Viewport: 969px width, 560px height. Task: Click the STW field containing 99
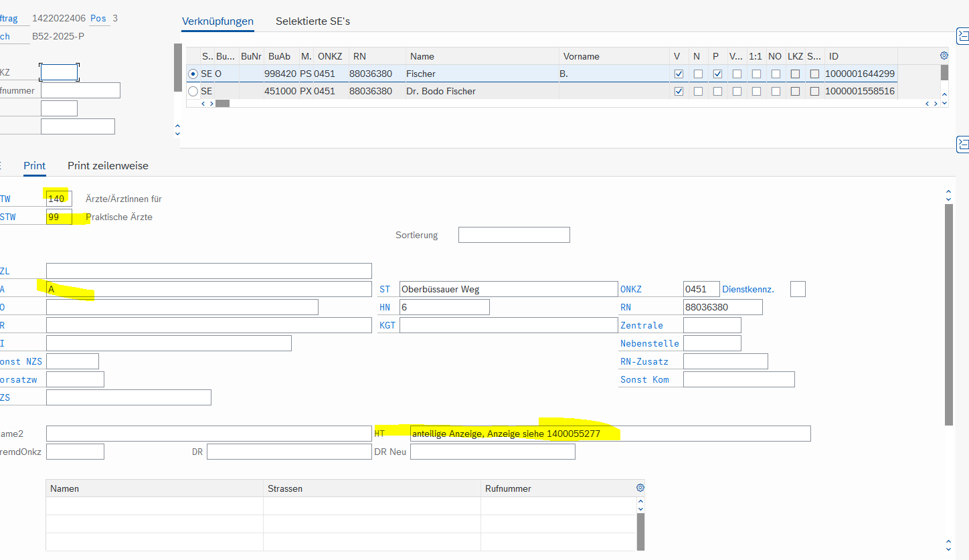pos(59,217)
